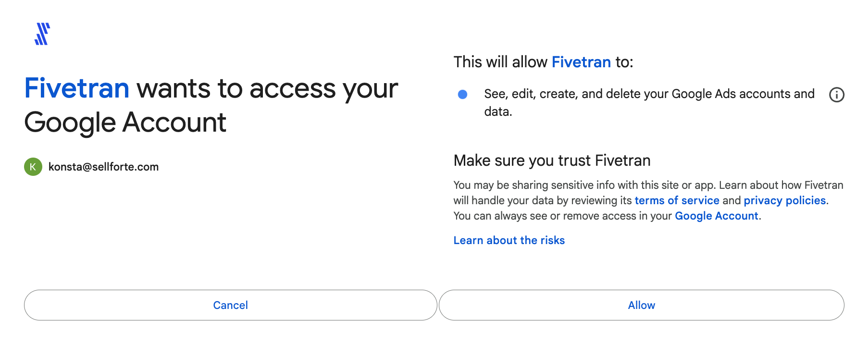Show info for the Google Ads permission
Screen dimensions: 868x344
[x=836, y=95]
